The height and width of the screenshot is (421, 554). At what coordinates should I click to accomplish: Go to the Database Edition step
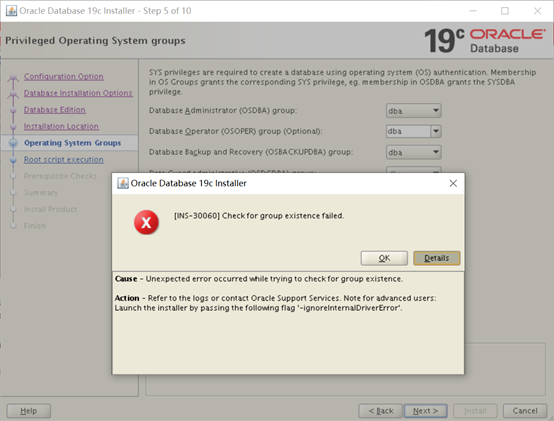pos(55,110)
